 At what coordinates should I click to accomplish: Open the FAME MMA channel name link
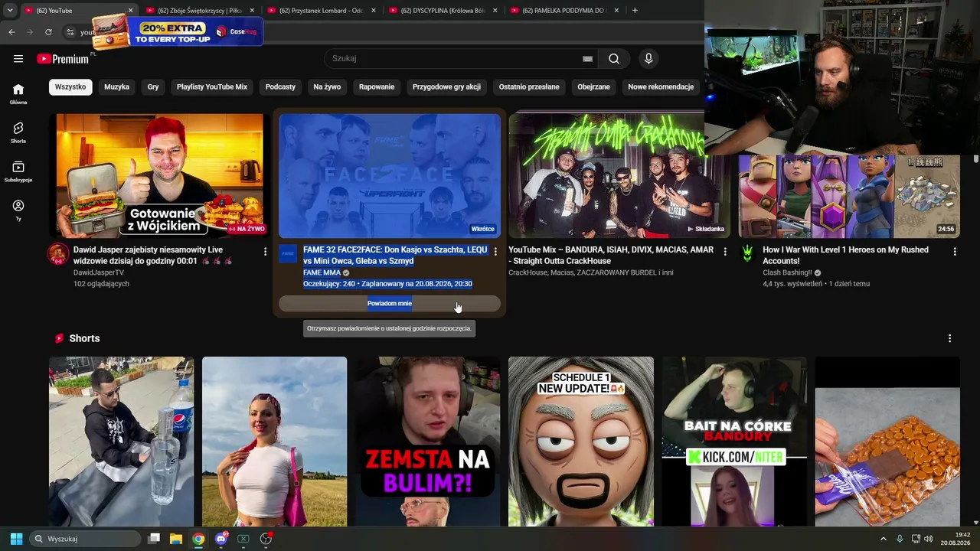[322, 272]
